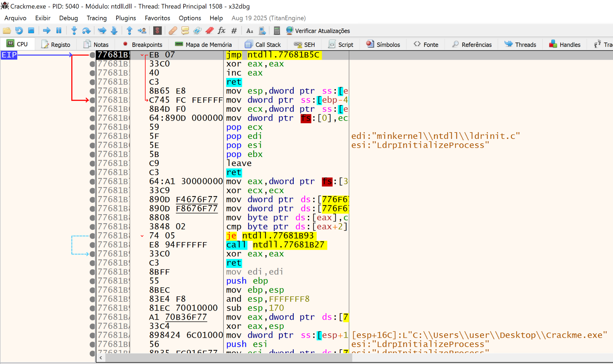Start Trace Over from toolbar
This screenshot has height=364, width=613.
point(114,31)
